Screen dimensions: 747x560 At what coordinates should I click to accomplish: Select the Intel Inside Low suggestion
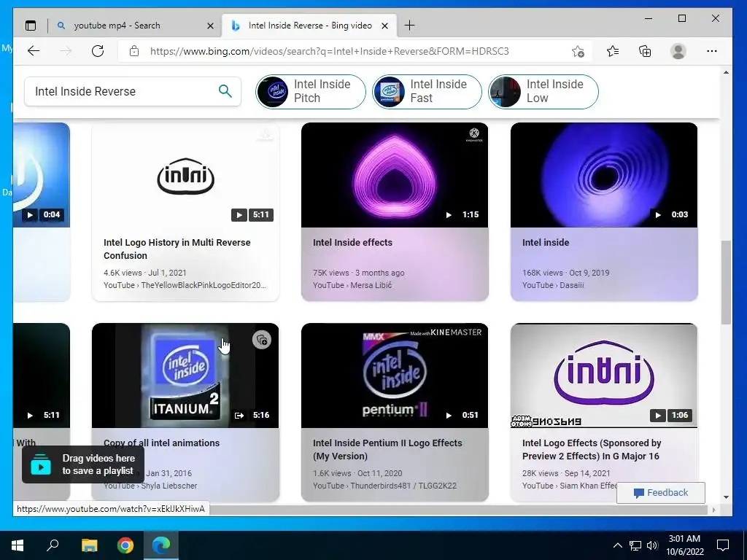[x=543, y=91]
